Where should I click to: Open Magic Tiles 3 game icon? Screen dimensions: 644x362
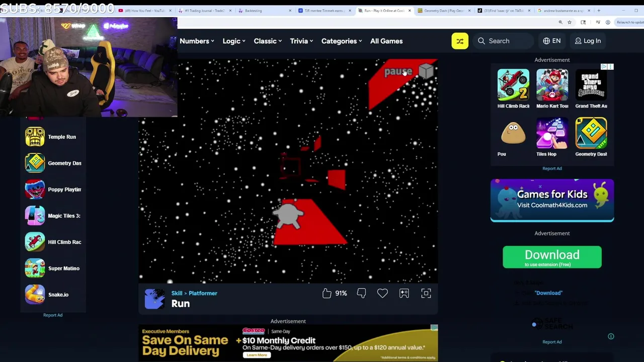click(35, 216)
